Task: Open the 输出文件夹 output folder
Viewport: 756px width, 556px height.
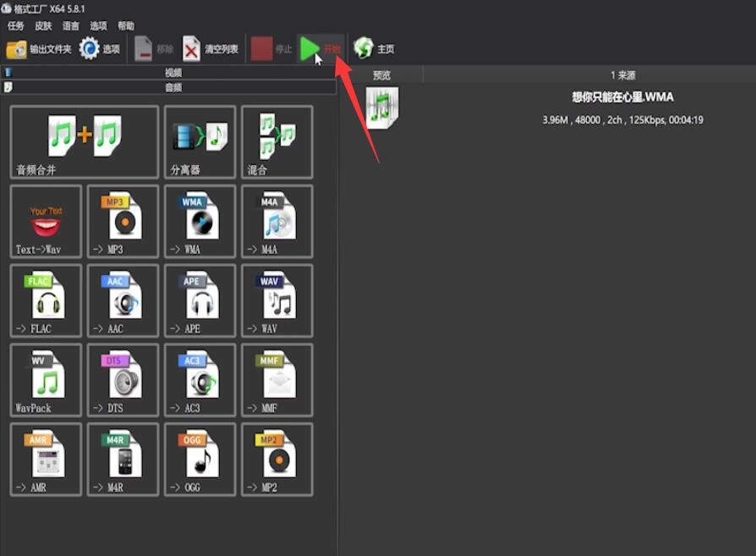Action: [39, 49]
